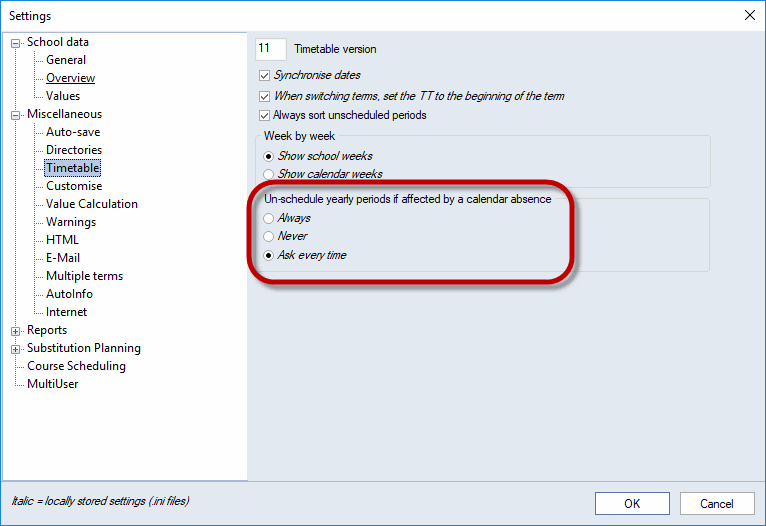The width and height of the screenshot is (766, 526).
Task: Uncheck Synchronise dates checkbox
Action: [264, 75]
